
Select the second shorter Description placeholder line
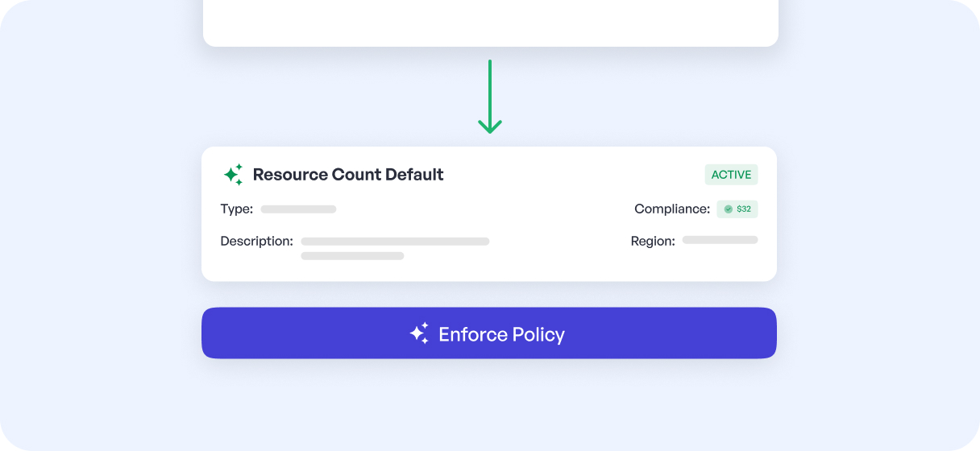352,256
